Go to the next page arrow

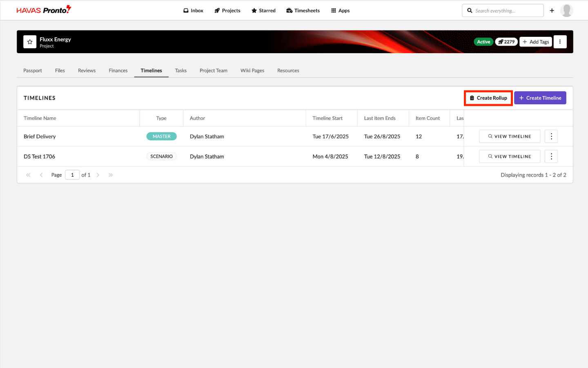(98, 175)
